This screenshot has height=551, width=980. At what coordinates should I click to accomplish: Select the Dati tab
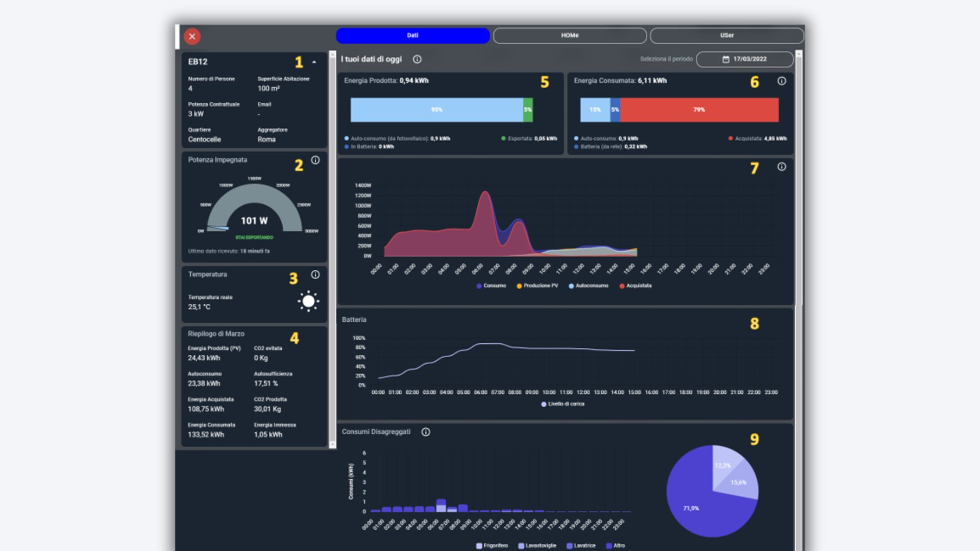pos(412,36)
